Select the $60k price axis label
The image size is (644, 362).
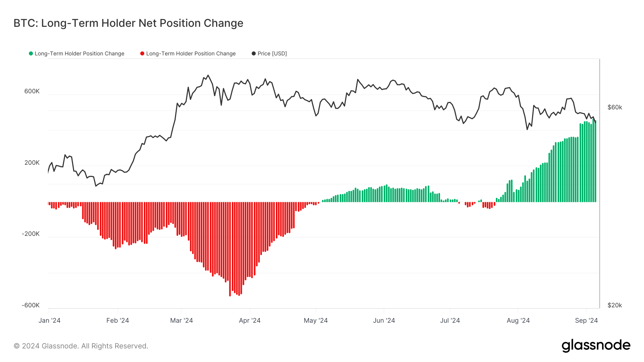click(615, 108)
